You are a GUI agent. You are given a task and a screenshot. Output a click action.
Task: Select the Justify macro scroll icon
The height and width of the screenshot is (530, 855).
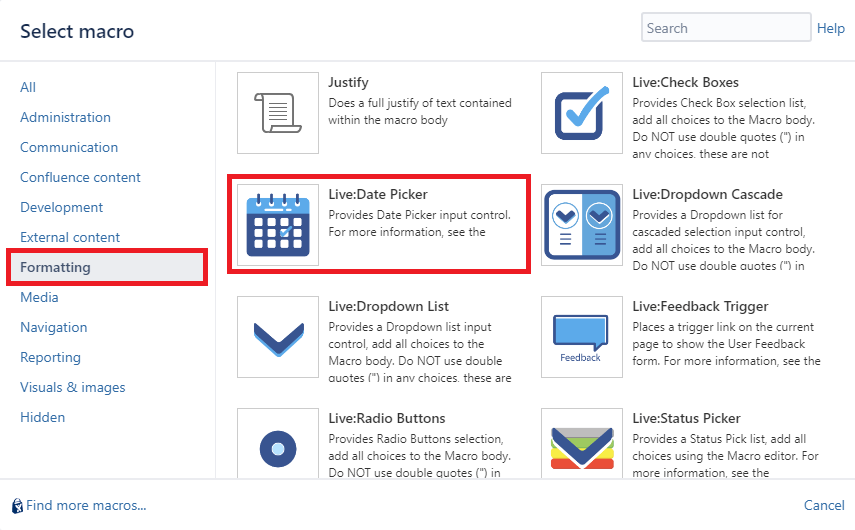pyautogui.click(x=278, y=112)
